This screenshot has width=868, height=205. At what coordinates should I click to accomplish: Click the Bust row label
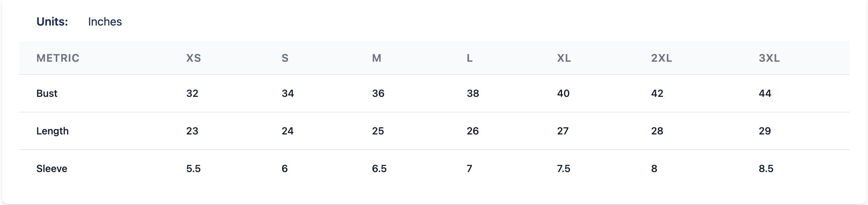[47, 93]
